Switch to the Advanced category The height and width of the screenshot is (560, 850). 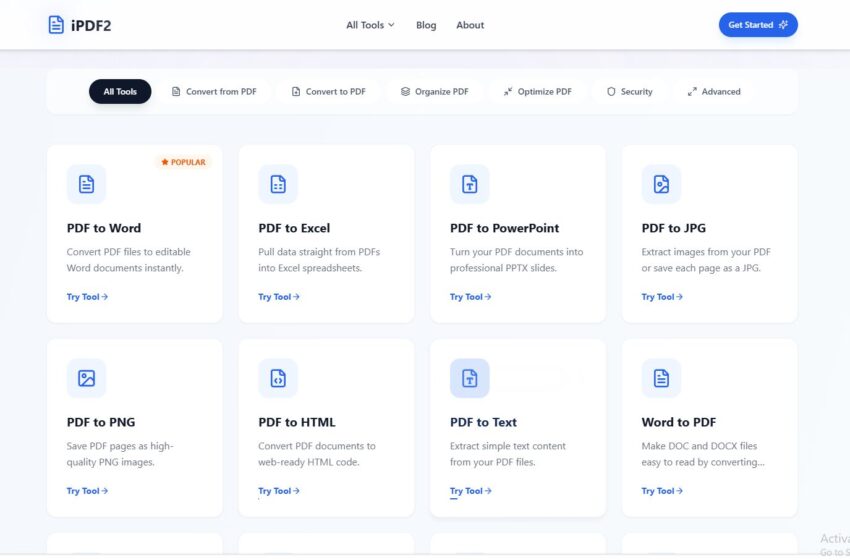tap(714, 92)
